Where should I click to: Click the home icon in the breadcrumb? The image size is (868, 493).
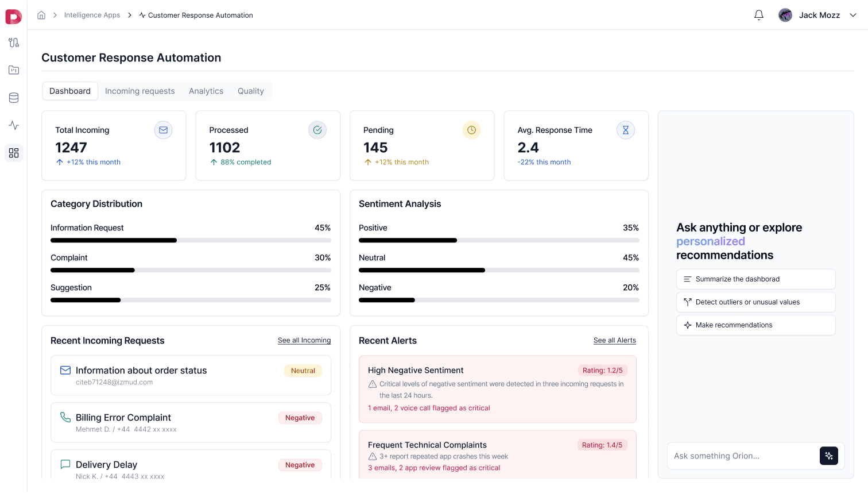[x=41, y=15]
